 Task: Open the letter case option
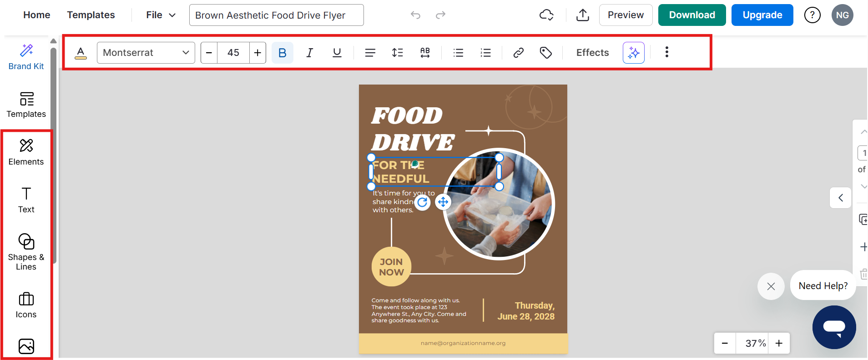click(425, 53)
